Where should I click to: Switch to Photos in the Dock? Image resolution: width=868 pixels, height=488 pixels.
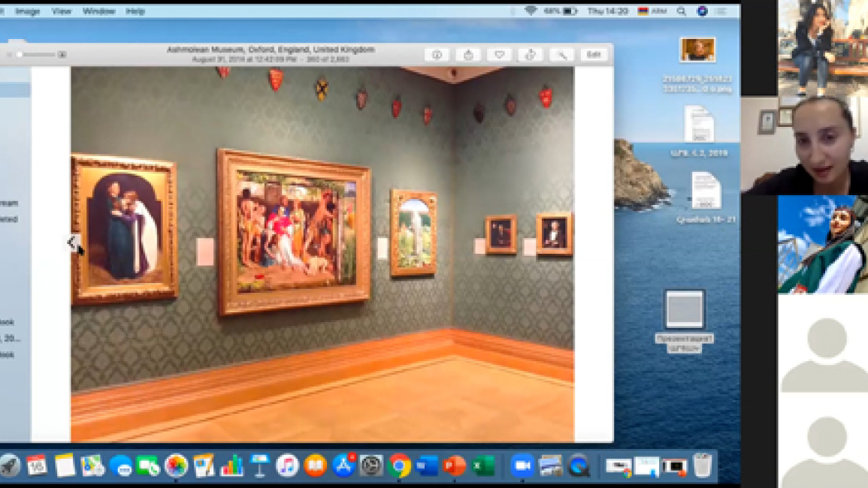pos(176,466)
